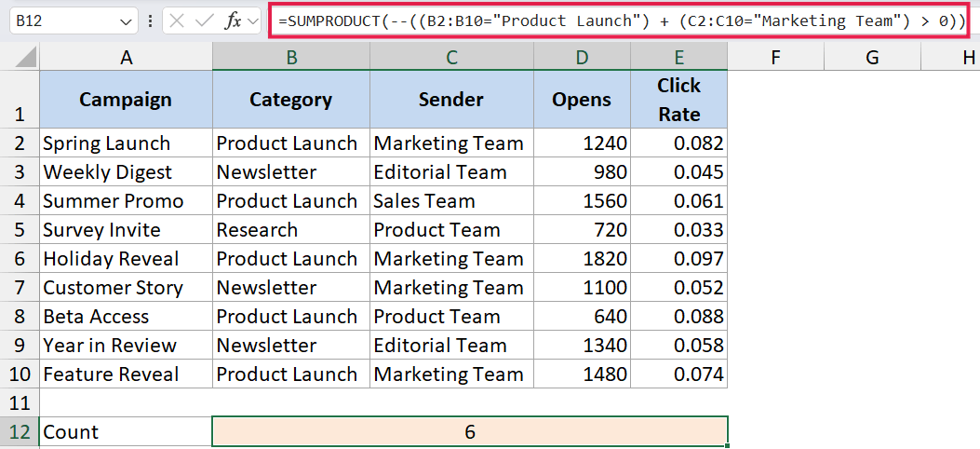Expand the formula bar function chevron
The image size is (980, 449).
click(x=253, y=21)
